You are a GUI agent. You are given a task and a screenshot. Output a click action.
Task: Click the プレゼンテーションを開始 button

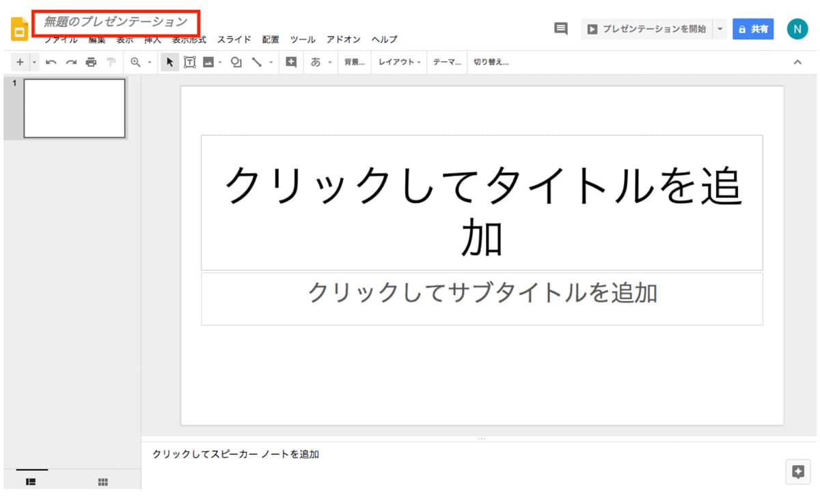646,29
